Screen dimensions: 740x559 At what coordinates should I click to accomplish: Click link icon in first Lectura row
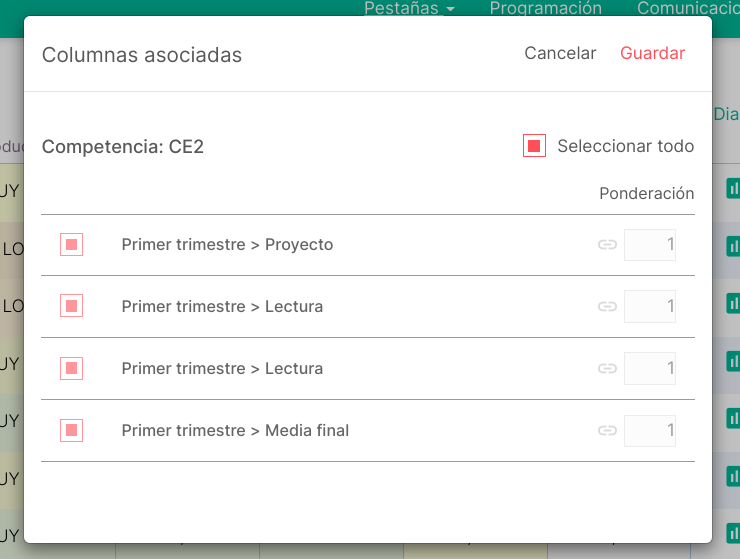[607, 306]
